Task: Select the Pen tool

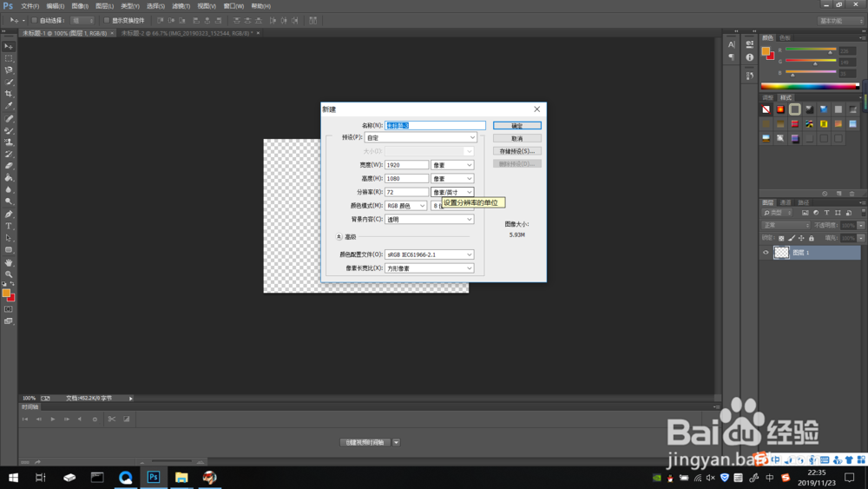Action: point(9,214)
